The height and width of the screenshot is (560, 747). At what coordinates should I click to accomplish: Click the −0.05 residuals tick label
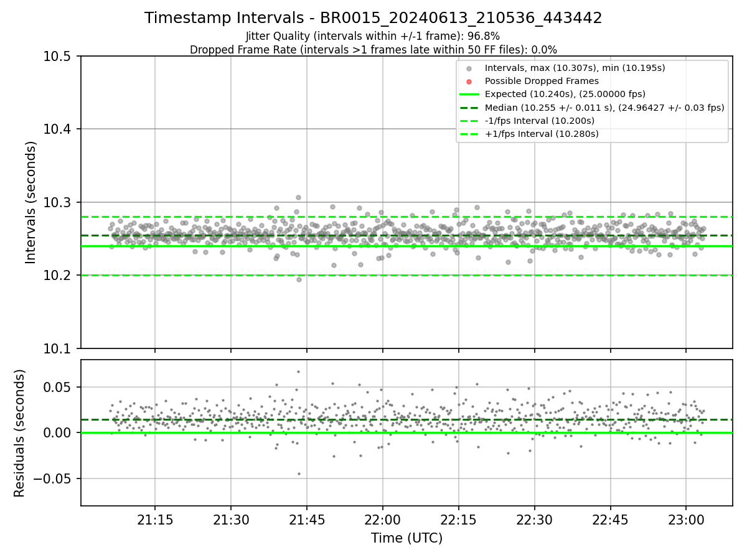53,478
